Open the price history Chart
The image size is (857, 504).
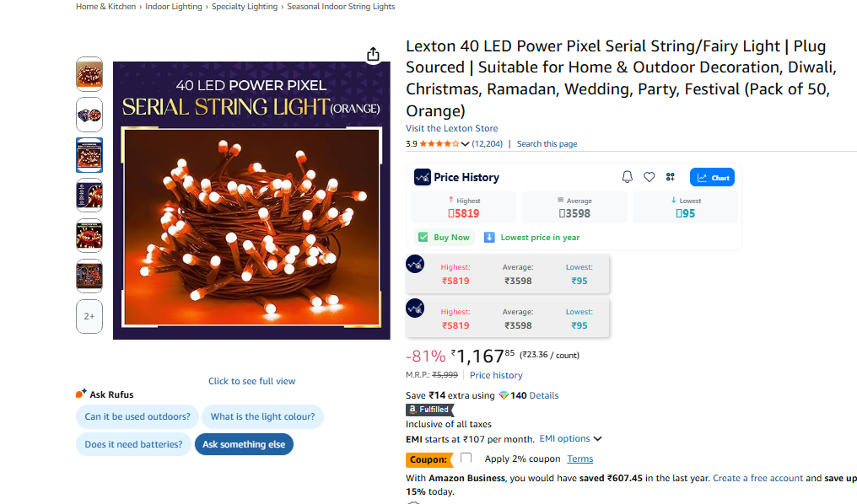pyautogui.click(x=712, y=177)
